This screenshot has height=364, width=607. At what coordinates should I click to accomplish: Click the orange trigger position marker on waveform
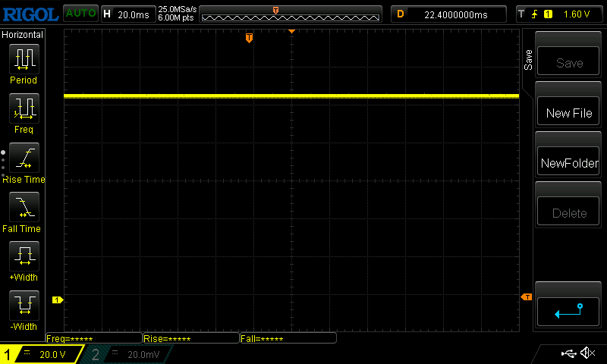click(249, 38)
